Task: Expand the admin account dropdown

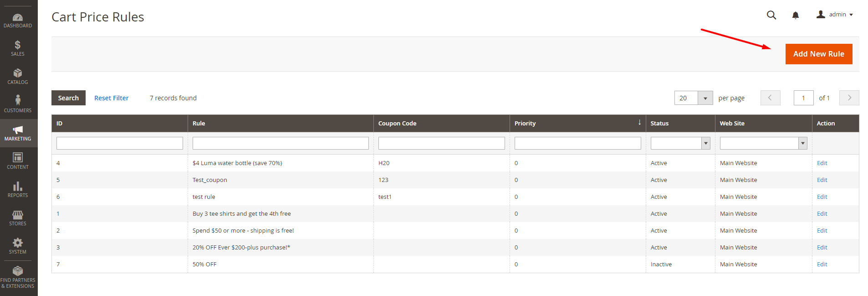Action: 835,15
